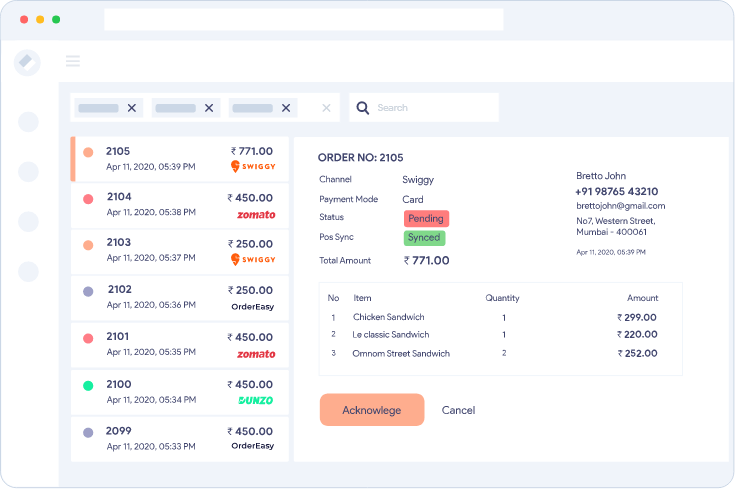Viewport: 735px width, 489px height.
Task: Click the Acknowlege button
Action: pos(372,410)
